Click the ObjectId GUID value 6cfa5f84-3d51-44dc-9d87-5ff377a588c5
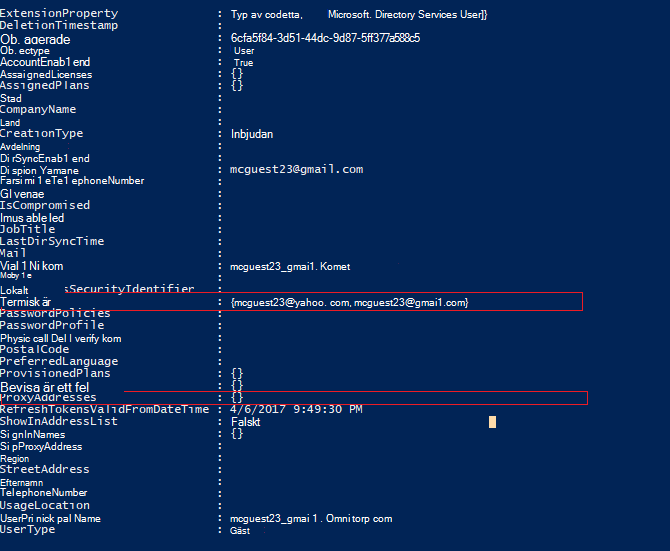The image size is (670, 551). click(325, 38)
